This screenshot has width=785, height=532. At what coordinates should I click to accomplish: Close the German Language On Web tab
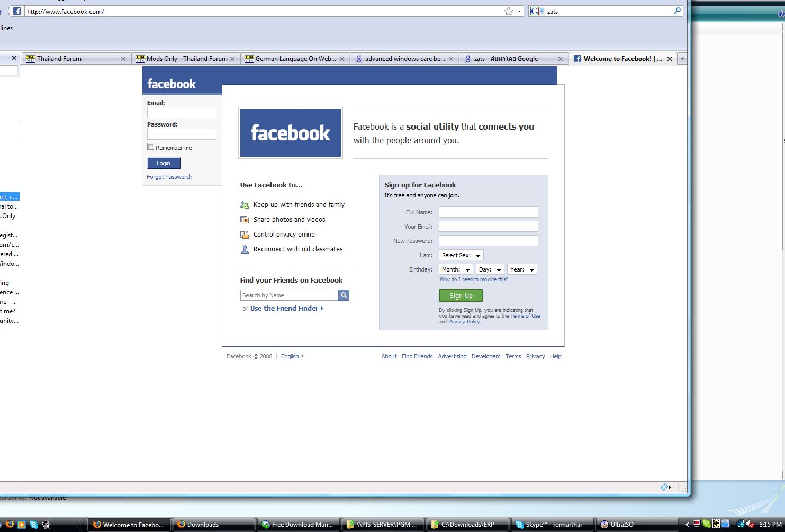coord(342,59)
